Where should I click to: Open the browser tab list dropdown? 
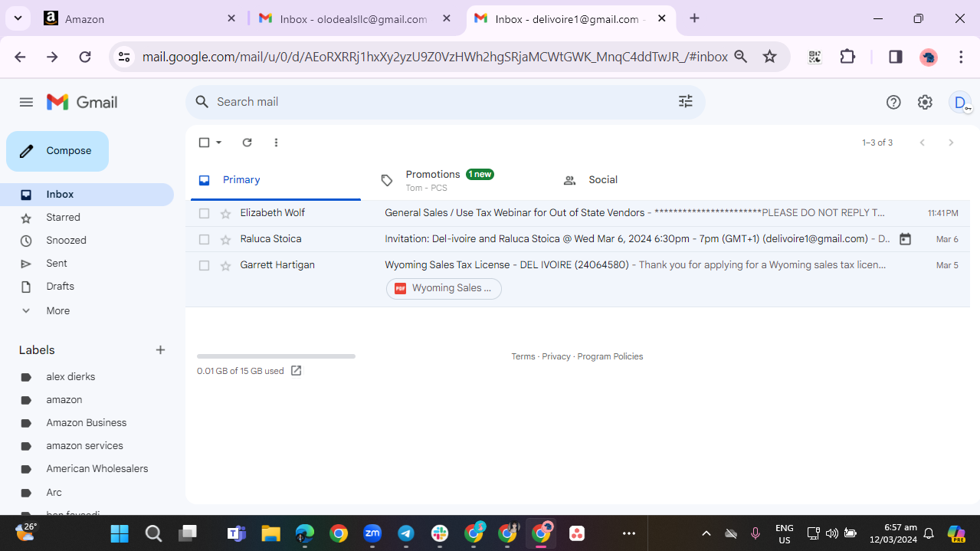click(x=18, y=18)
